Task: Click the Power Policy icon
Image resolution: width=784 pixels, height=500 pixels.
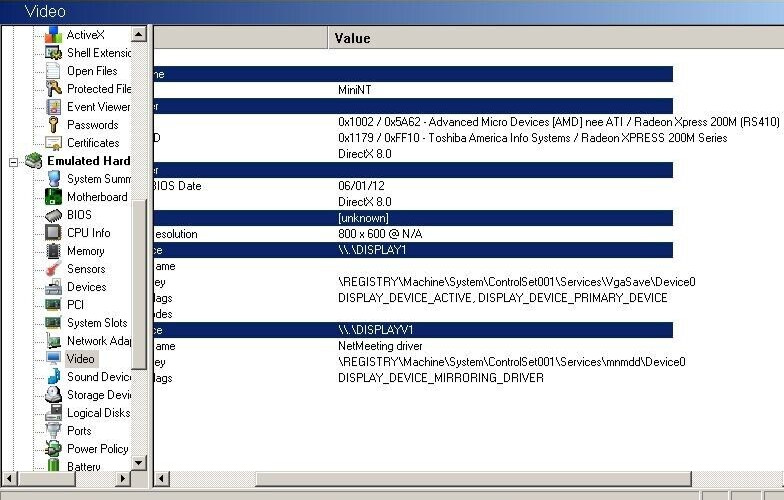Action: pos(54,448)
